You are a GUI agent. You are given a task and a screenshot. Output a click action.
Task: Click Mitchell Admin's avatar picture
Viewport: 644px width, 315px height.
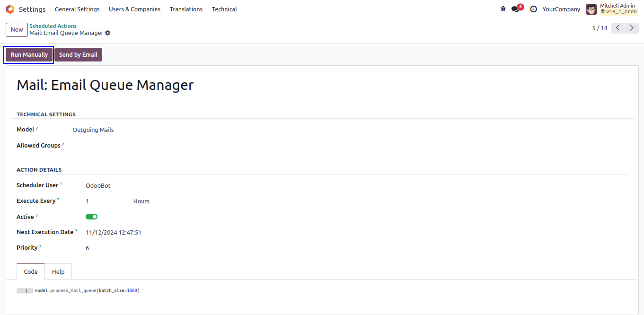tap(591, 9)
